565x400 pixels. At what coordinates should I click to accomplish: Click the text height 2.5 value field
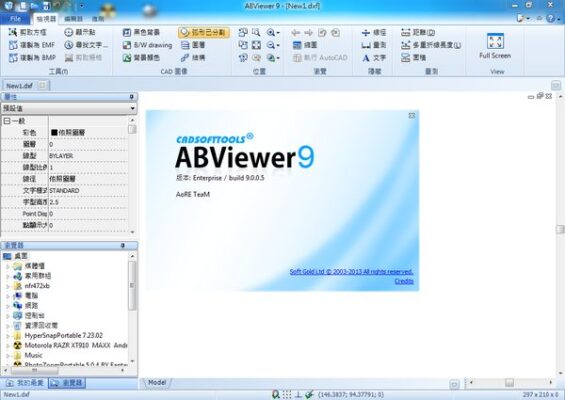pos(88,202)
